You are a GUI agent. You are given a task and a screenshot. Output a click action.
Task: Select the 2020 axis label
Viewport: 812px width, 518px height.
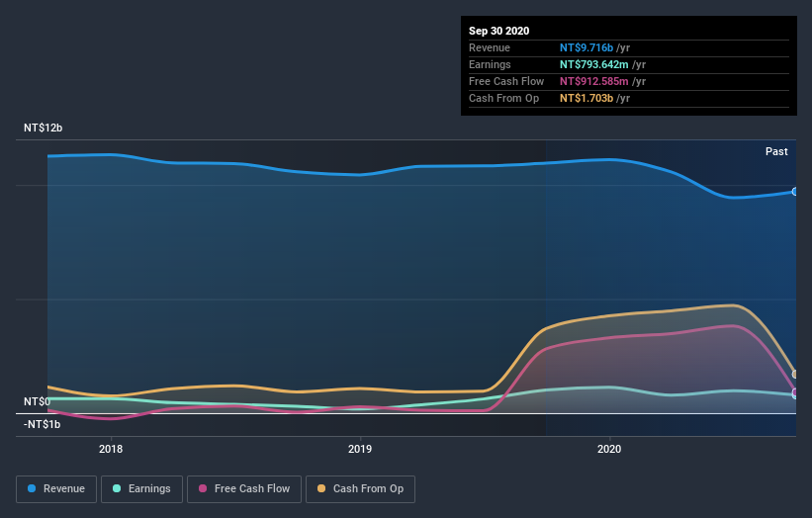coord(609,449)
